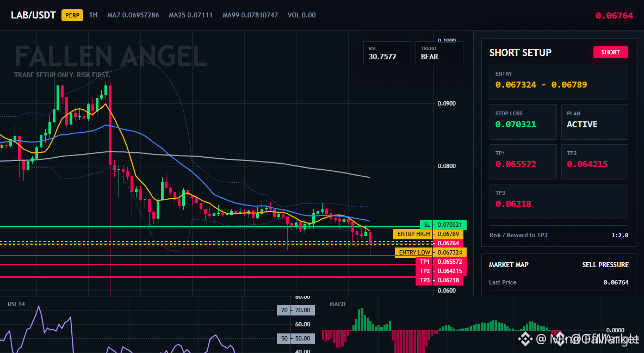The height and width of the screenshot is (353, 644).
Task: Click the RSI 70 level marker
Action: (296, 310)
